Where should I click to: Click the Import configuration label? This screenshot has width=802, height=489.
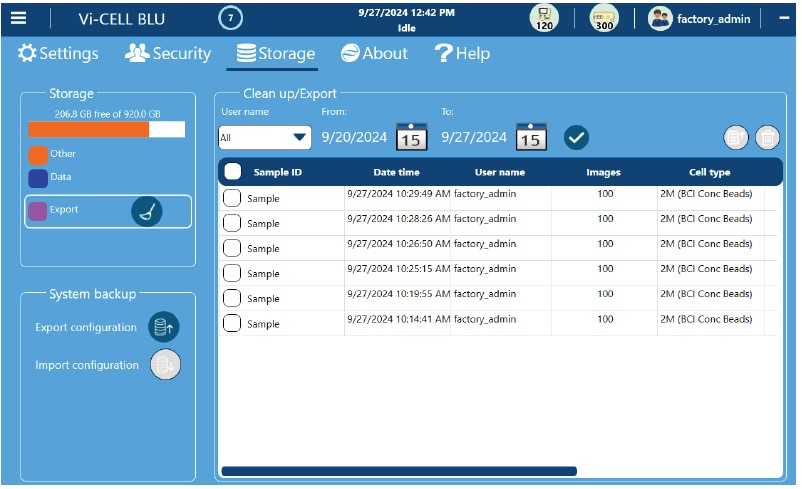coord(87,365)
